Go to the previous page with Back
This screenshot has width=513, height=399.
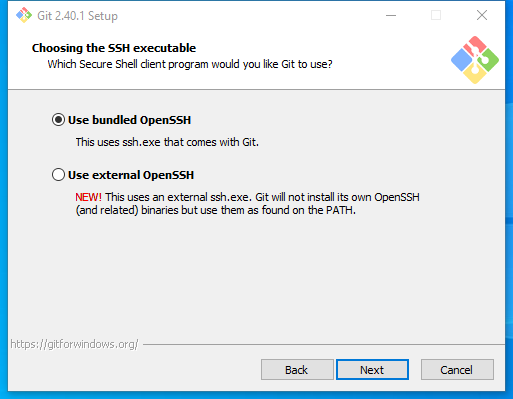pos(297,370)
